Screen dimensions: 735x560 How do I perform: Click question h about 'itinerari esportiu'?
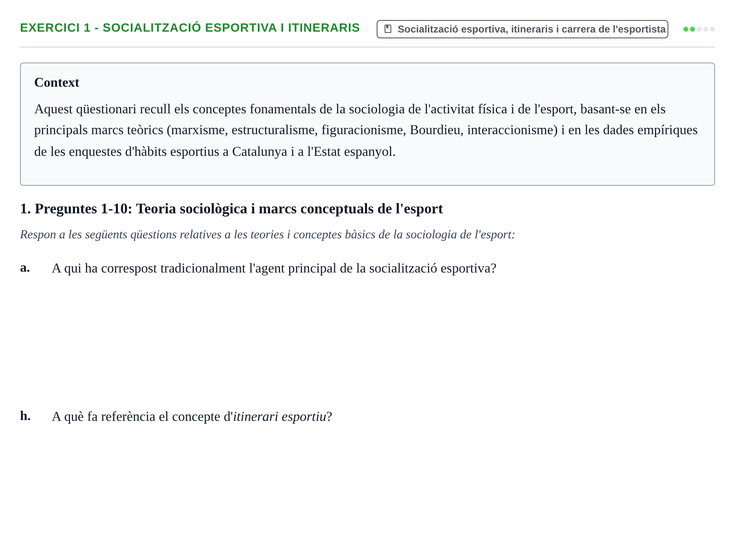pyautogui.click(x=192, y=417)
